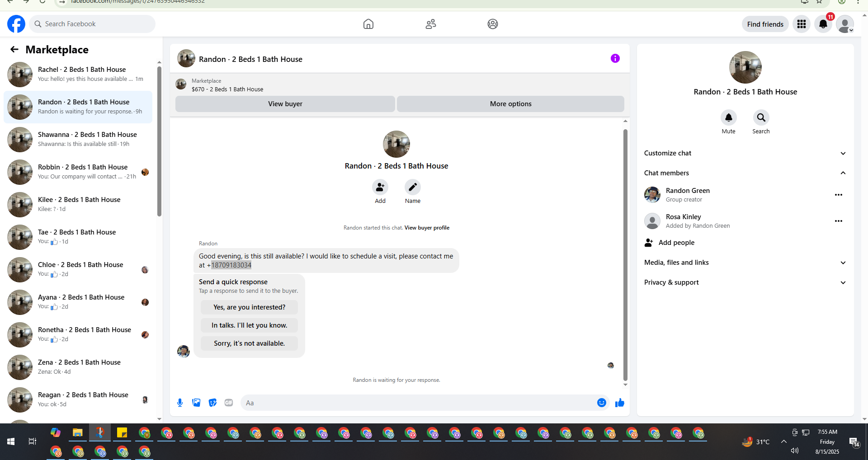The height and width of the screenshot is (460, 868).
Task: Open Task View on taskbar
Action: [x=33, y=441]
